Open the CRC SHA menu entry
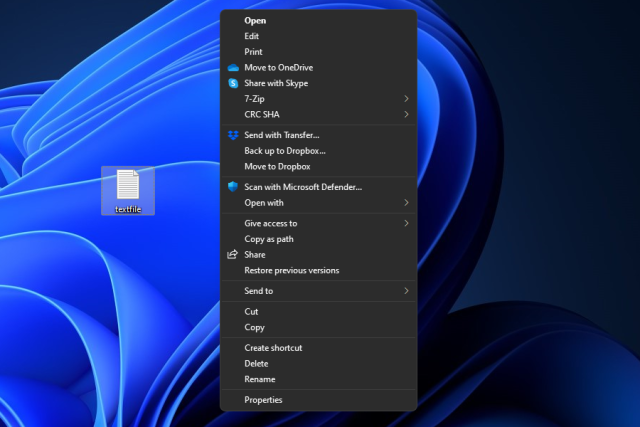 [x=318, y=114]
